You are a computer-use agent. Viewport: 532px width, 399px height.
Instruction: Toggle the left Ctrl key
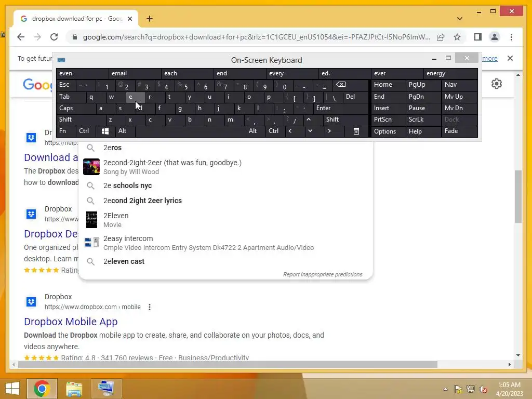point(86,131)
